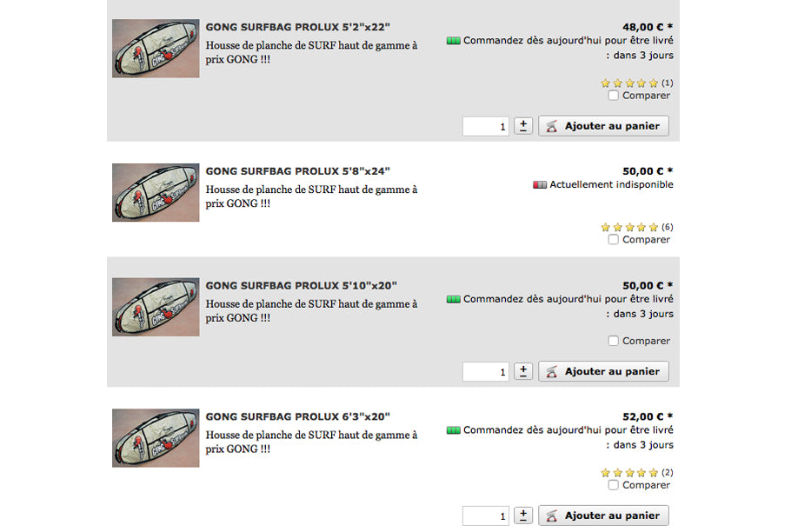The width and height of the screenshot is (791, 532).
Task: Focus quantity field for PROLUX 6'3"x20"
Action: (486, 516)
